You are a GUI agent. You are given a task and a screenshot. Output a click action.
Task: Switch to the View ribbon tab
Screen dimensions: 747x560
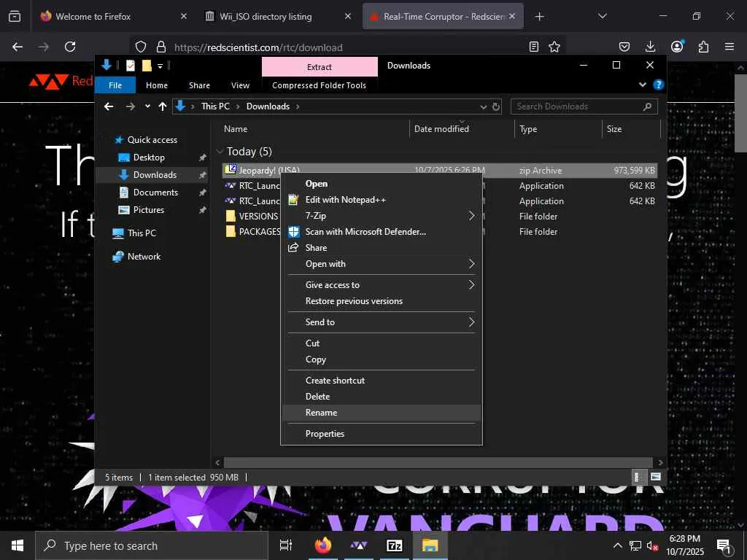[x=240, y=85]
